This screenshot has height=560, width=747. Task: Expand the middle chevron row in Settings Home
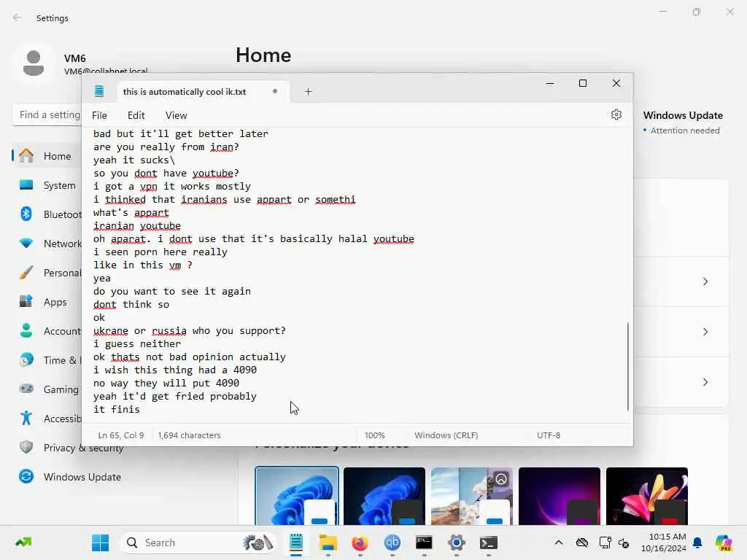[x=705, y=332]
